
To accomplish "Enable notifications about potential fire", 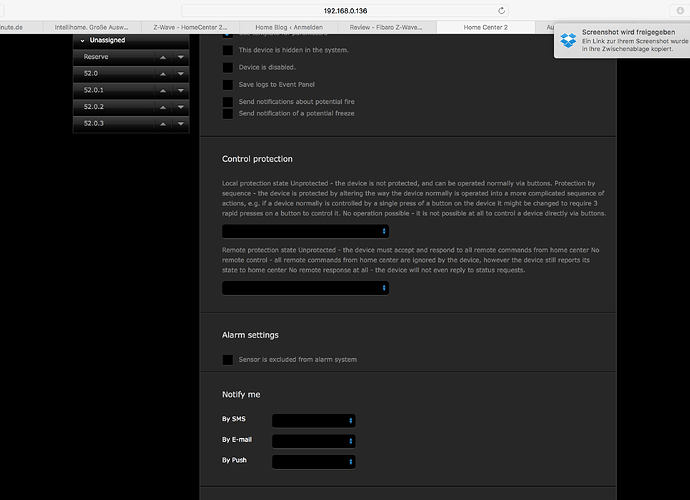I will (x=228, y=102).
